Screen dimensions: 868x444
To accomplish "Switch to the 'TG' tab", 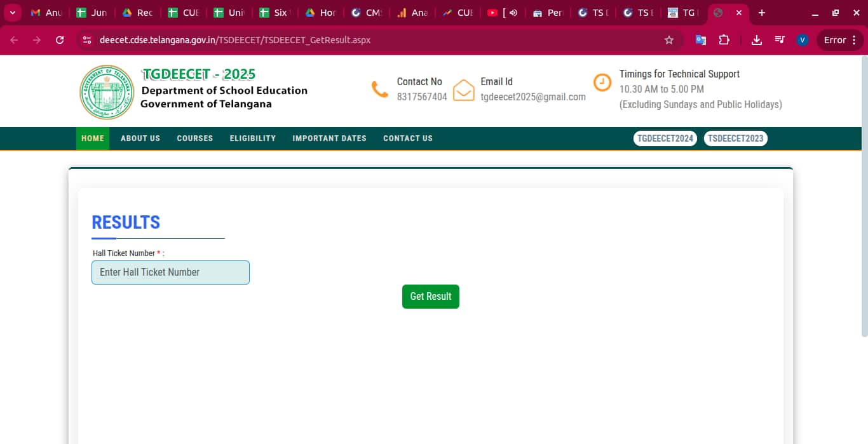I will point(683,13).
